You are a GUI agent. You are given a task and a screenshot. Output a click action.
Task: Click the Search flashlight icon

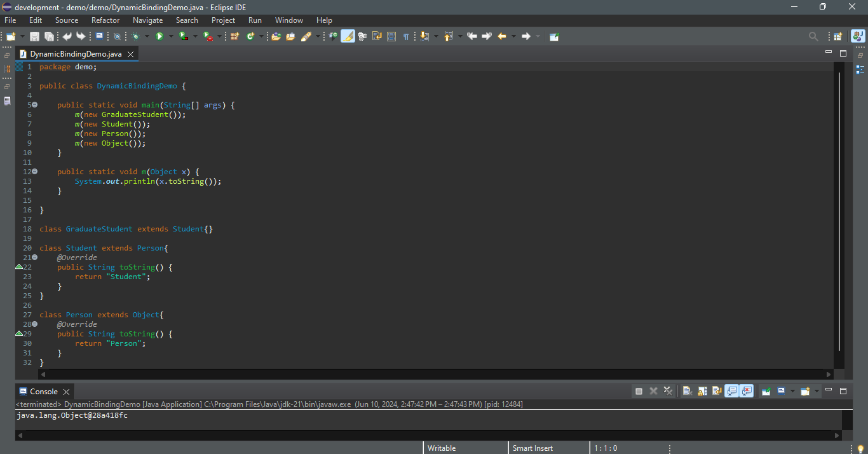(306, 37)
